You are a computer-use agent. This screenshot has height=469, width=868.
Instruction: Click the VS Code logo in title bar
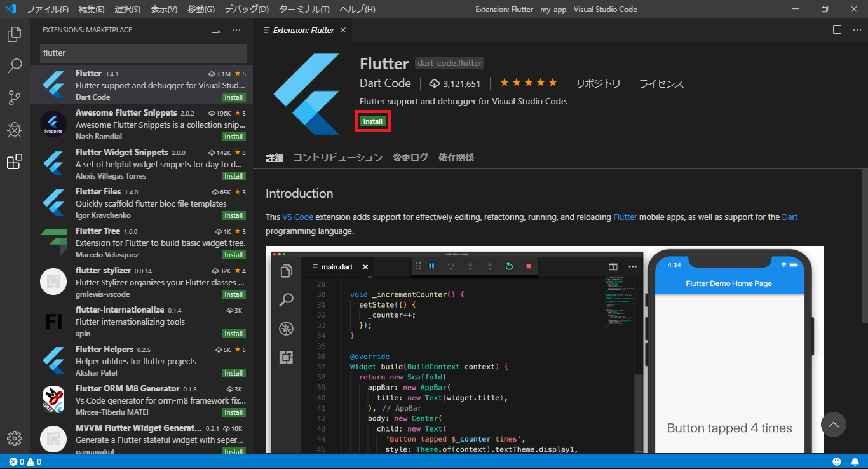(11, 10)
